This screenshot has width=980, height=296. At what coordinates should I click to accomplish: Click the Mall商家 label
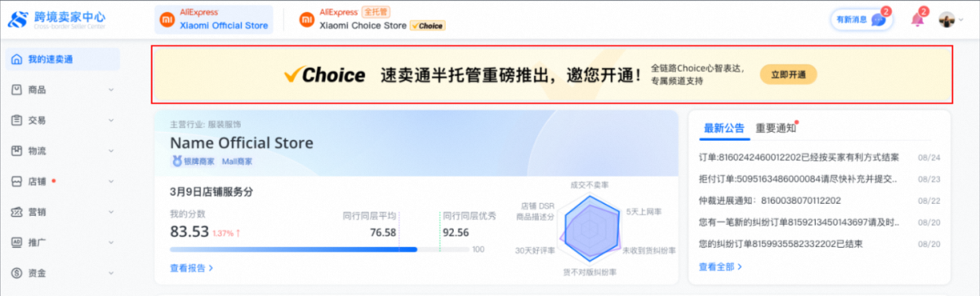pyautogui.click(x=237, y=161)
